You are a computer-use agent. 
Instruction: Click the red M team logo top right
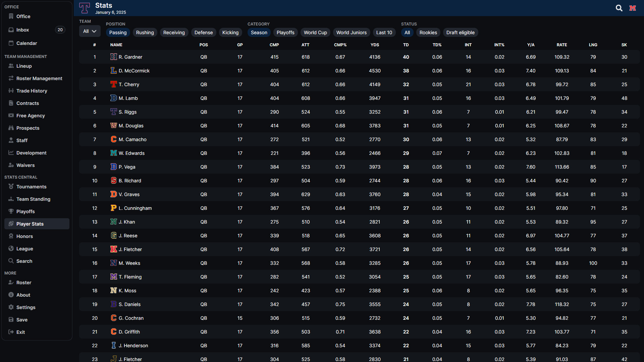[x=633, y=8]
